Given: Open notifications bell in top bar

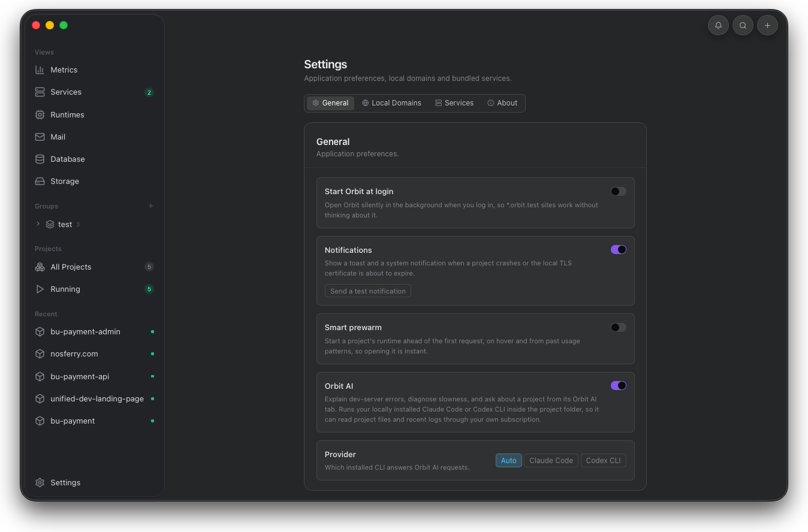Looking at the screenshot, I should pyautogui.click(x=718, y=25).
